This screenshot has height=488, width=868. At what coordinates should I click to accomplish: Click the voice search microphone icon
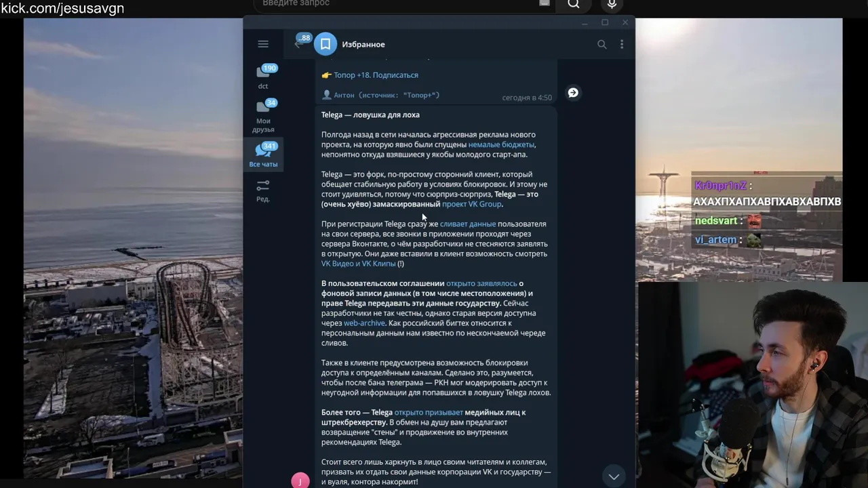612,4
